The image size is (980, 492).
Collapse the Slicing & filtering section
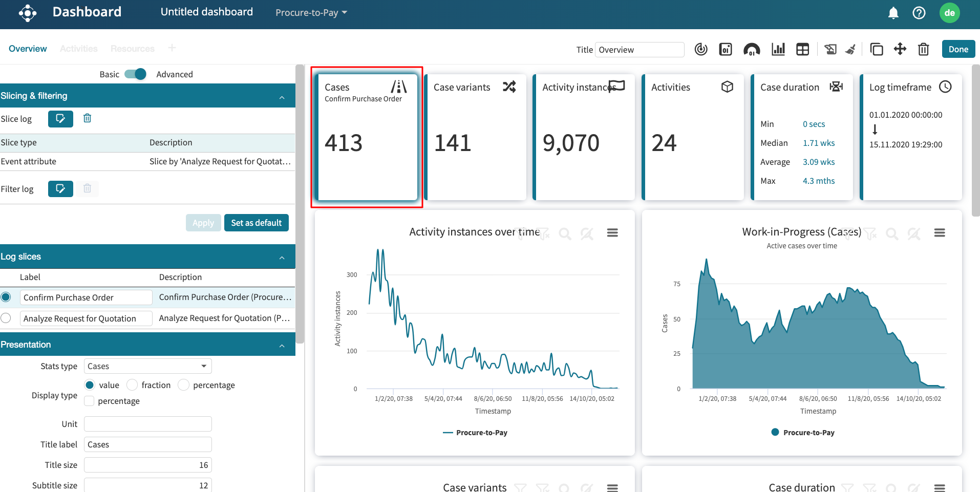point(282,96)
